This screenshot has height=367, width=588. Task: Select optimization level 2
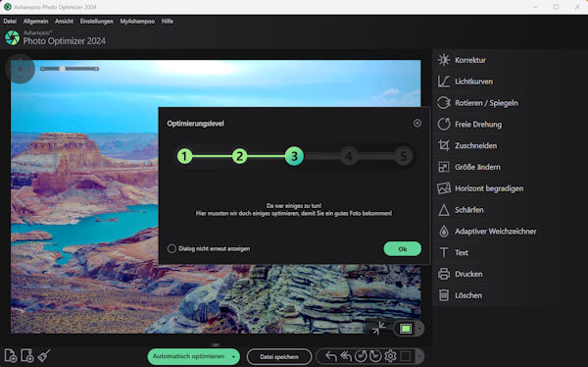(239, 156)
